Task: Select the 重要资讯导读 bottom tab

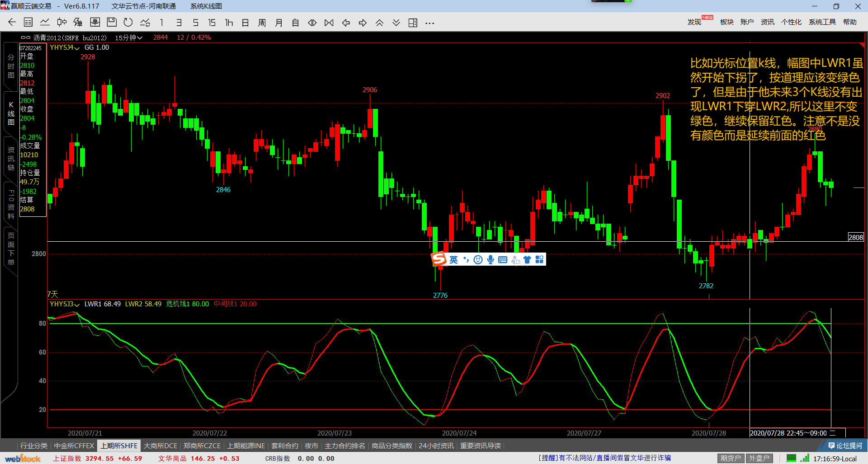Action: click(x=481, y=446)
